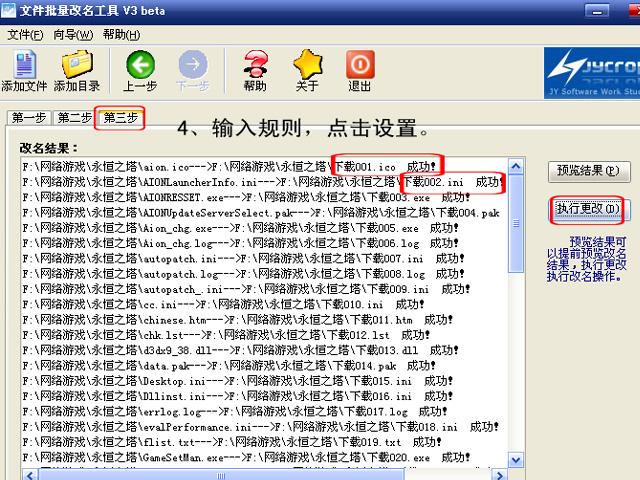Minimize the rename tool window
This screenshot has width=640, height=480.
coord(597,10)
